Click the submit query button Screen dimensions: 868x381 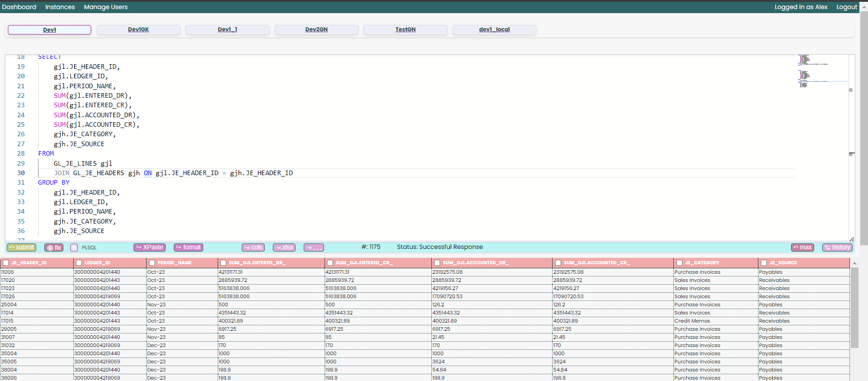(x=21, y=248)
